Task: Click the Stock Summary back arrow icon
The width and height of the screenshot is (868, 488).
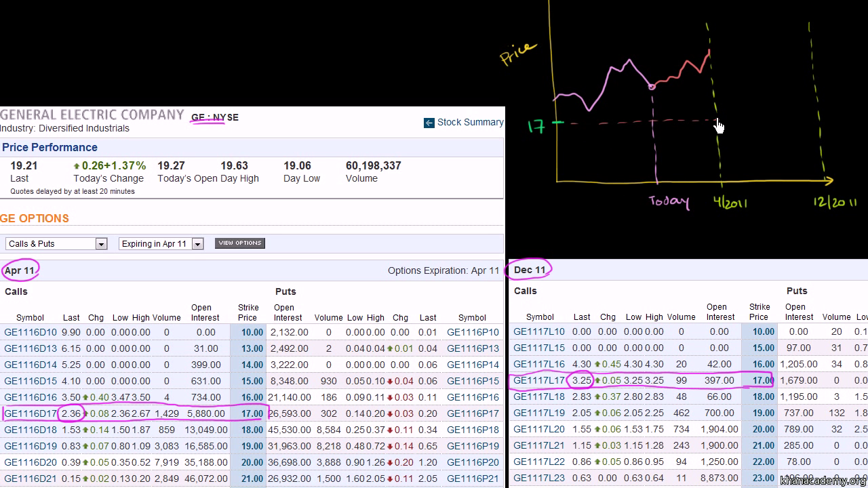Action: pos(429,123)
